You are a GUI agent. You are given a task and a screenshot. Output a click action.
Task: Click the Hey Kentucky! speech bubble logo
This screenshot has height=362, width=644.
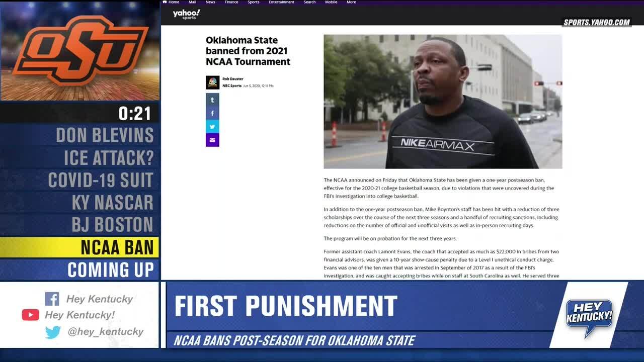tap(590, 318)
